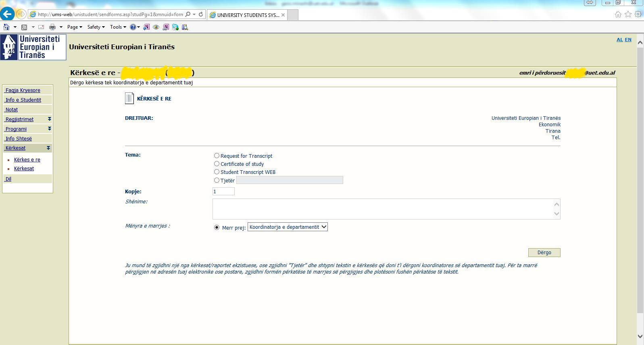Click the browser address bar URL
The height and width of the screenshot is (345, 644).
pos(110,15)
